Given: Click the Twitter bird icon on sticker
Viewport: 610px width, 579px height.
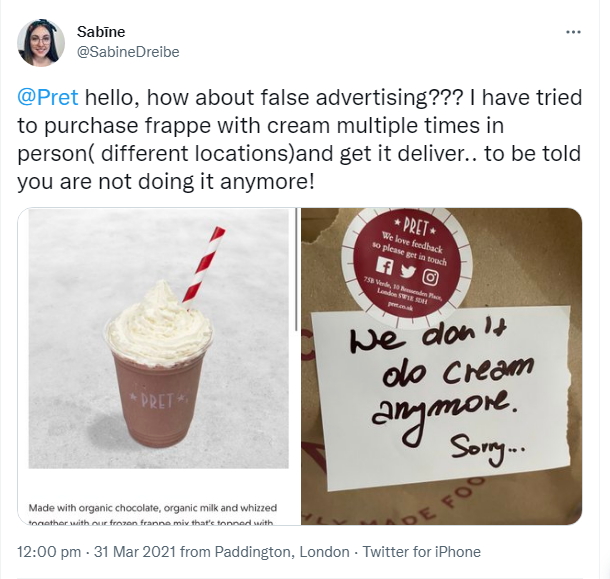Looking at the screenshot, I should [x=407, y=271].
